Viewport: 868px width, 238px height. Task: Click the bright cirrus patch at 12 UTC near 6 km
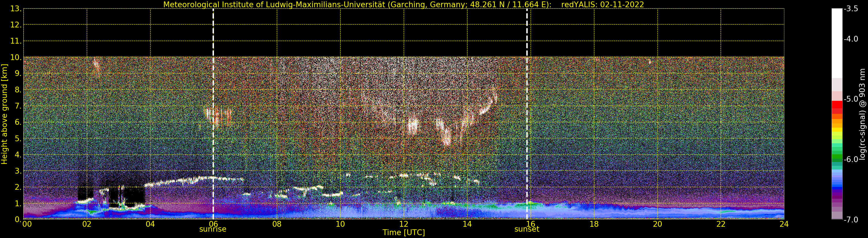point(413,126)
